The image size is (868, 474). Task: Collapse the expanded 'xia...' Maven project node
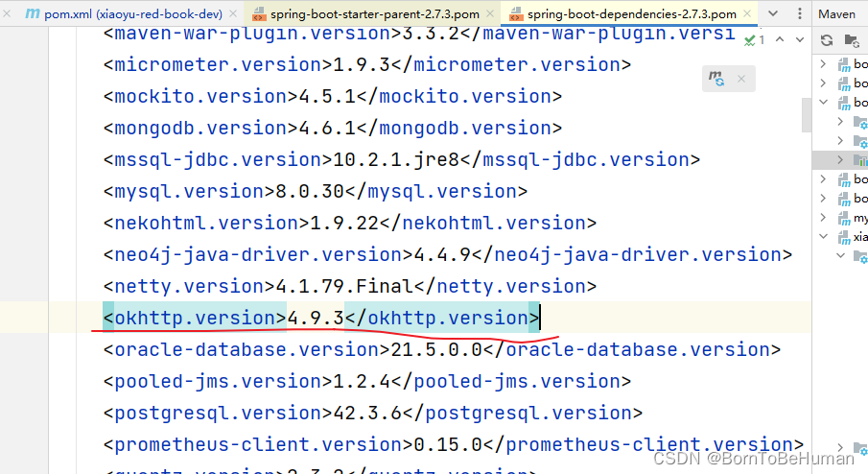point(824,236)
